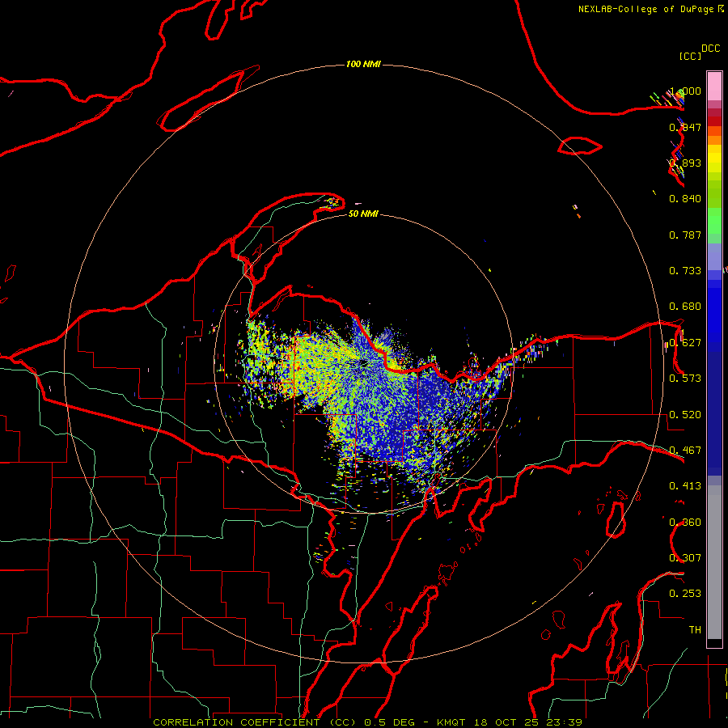Click the 0.787 scale value
This screenshot has width=728, height=728.
[685, 235]
